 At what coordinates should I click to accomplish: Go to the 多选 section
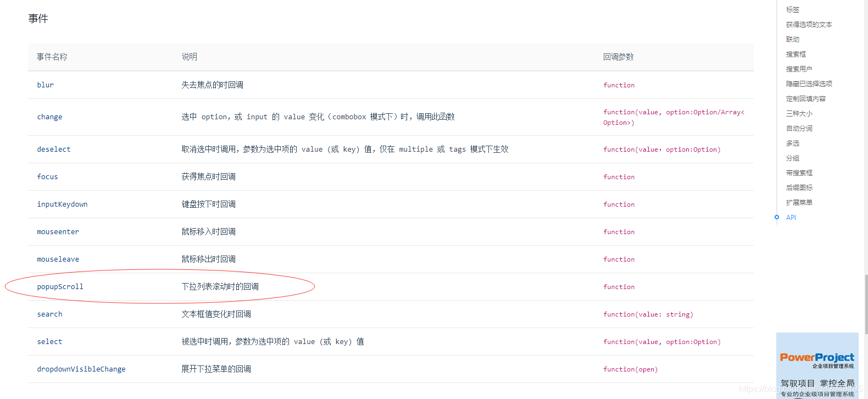point(792,143)
